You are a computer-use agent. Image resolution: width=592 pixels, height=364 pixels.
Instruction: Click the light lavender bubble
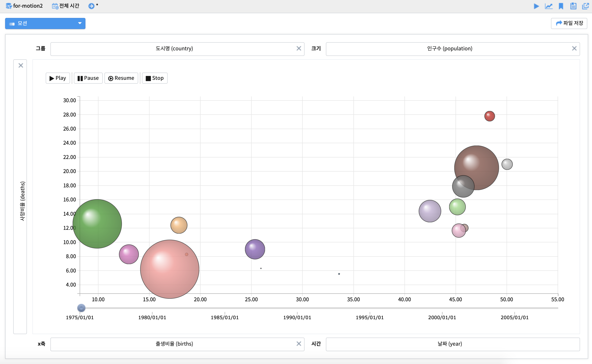point(430,211)
